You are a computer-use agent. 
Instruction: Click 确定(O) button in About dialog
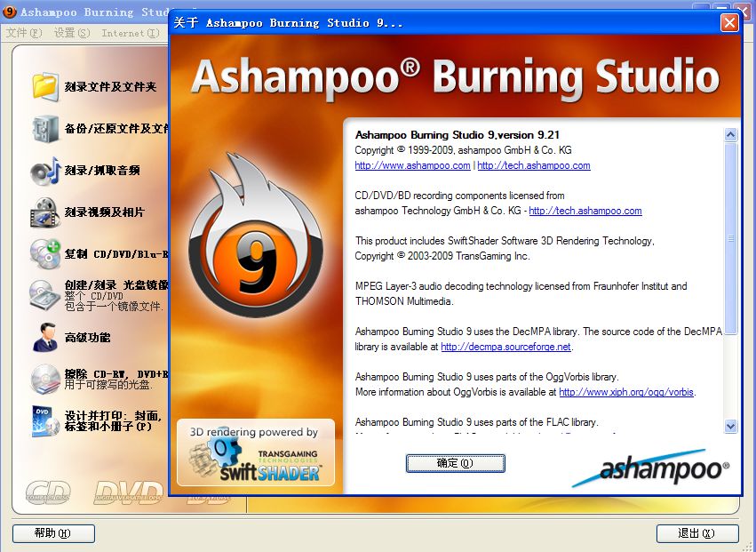[x=455, y=463]
